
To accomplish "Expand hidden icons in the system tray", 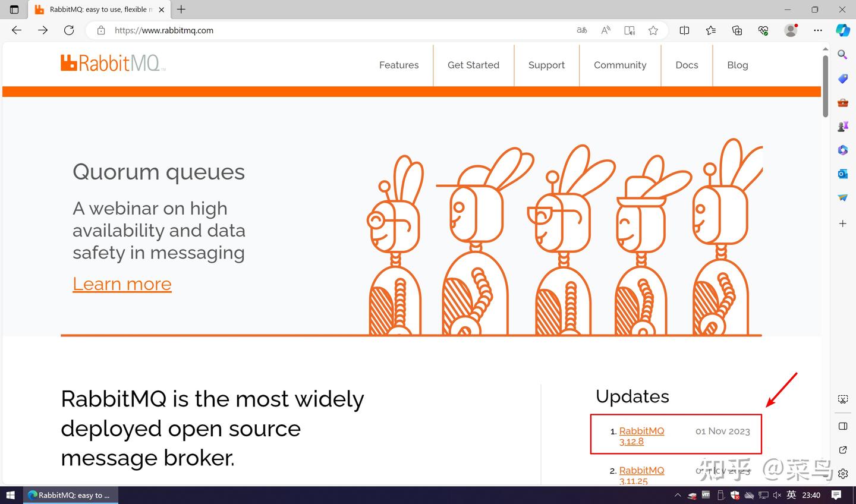I will pos(677,494).
